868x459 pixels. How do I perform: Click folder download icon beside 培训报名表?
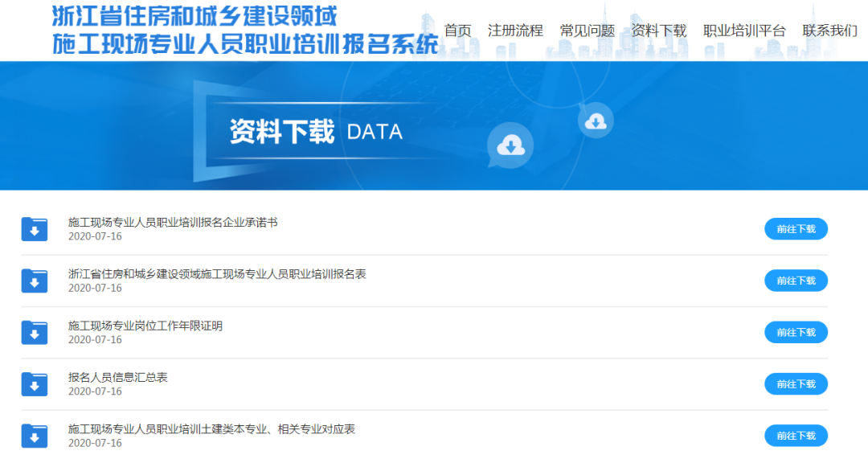coord(35,281)
